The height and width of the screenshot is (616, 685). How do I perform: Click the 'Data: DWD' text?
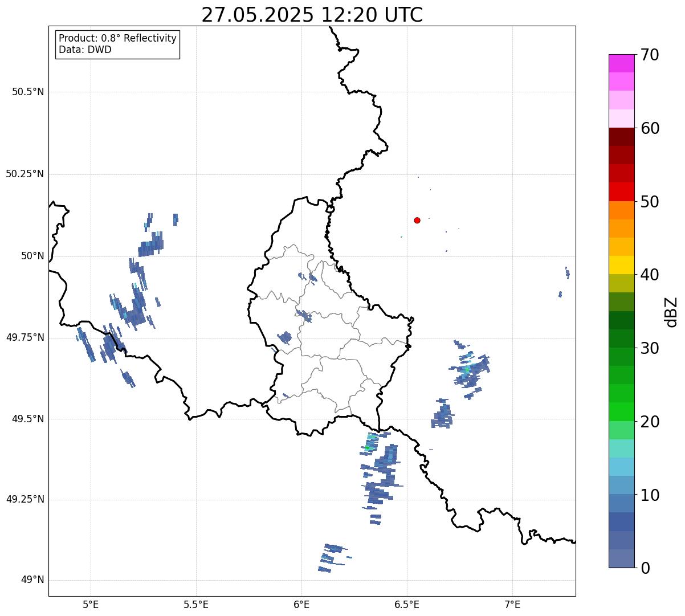[85, 50]
